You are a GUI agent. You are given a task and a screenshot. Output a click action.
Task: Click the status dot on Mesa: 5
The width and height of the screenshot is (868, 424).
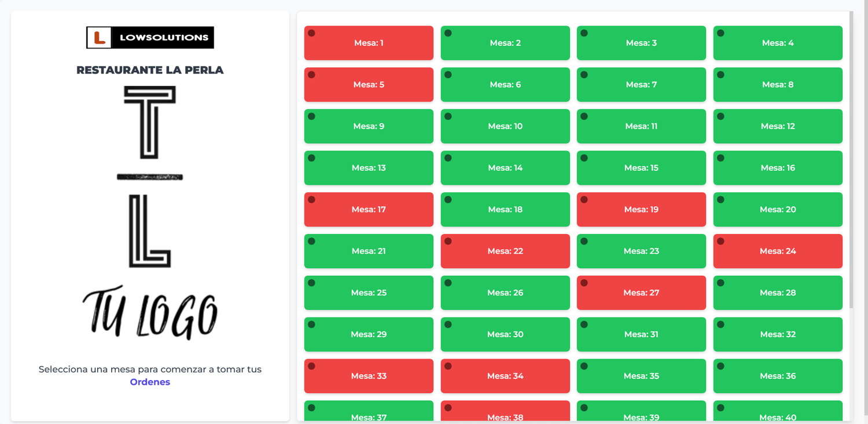[x=311, y=75]
